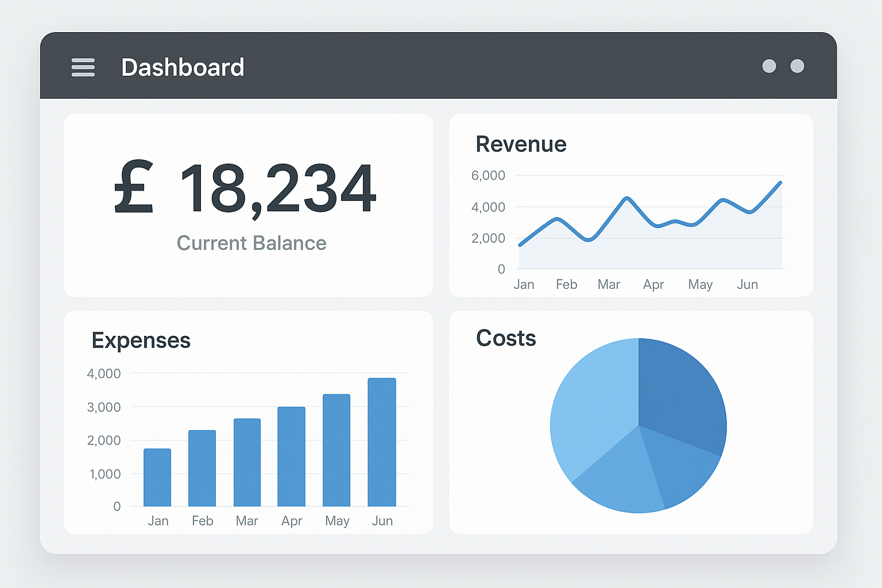Click the Feb label on the Revenue x-axis

coord(566,284)
